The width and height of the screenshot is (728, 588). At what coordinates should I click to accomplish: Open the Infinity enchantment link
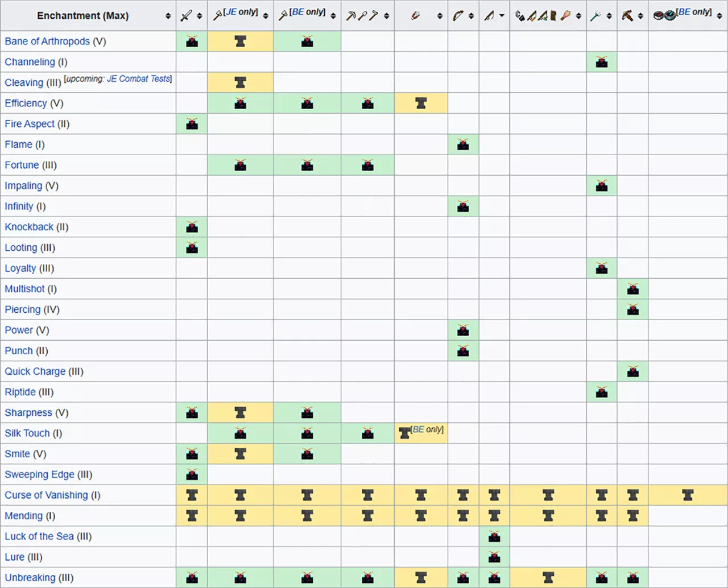(x=19, y=206)
